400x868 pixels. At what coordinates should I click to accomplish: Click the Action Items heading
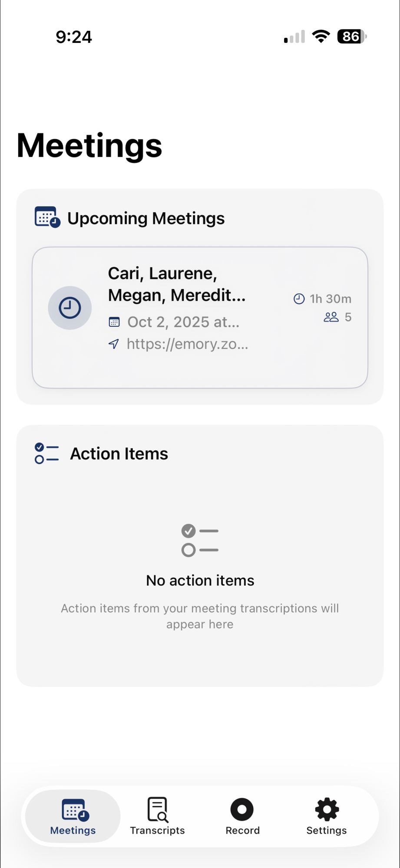119,454
